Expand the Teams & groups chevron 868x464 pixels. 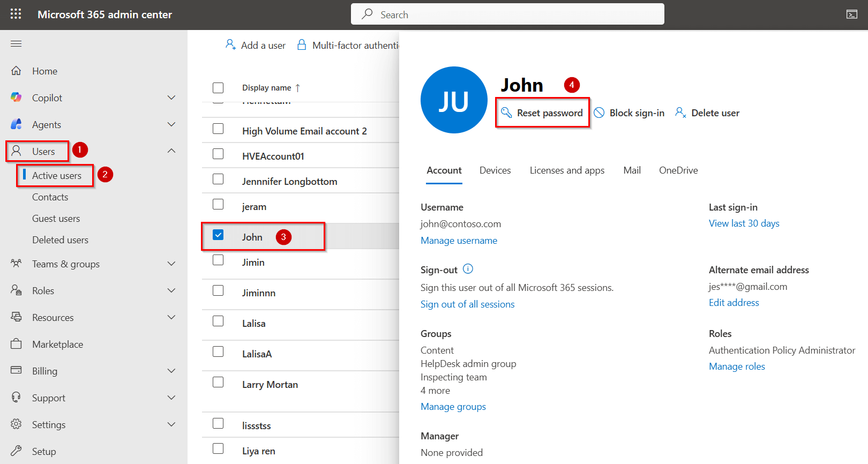coord(171,264)
